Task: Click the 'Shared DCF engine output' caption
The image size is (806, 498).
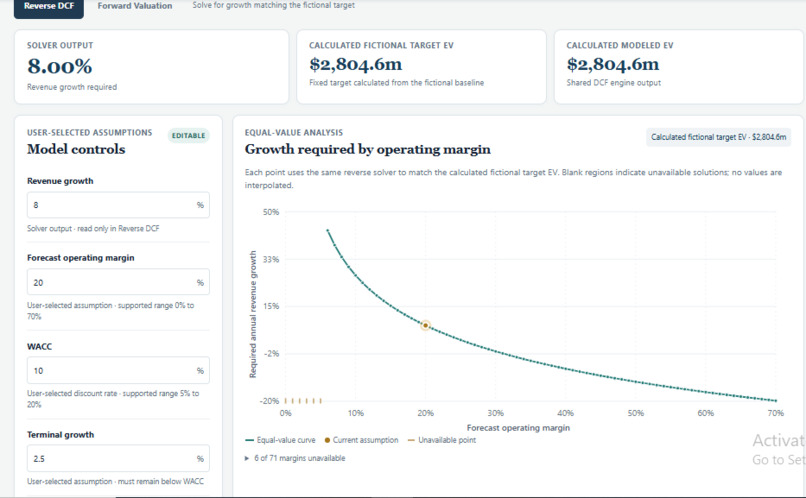Action: [x=614, y=83]
